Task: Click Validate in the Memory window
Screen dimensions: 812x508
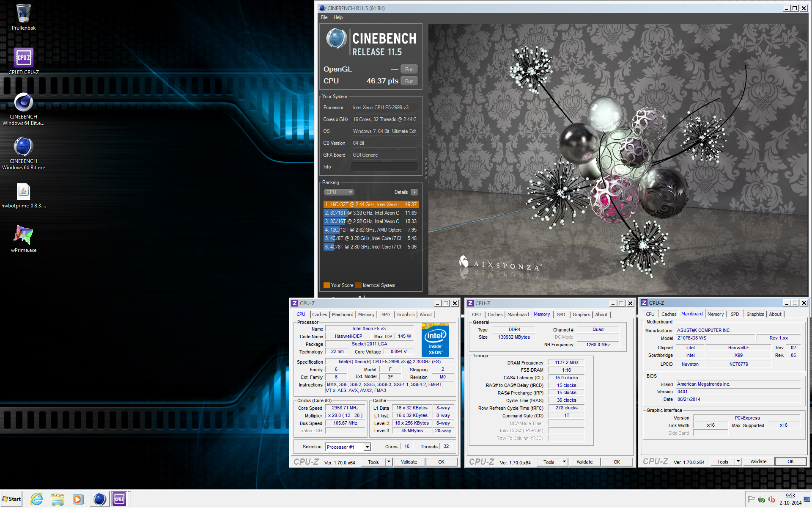Action: pyautogui.click(x=584, y=462)
